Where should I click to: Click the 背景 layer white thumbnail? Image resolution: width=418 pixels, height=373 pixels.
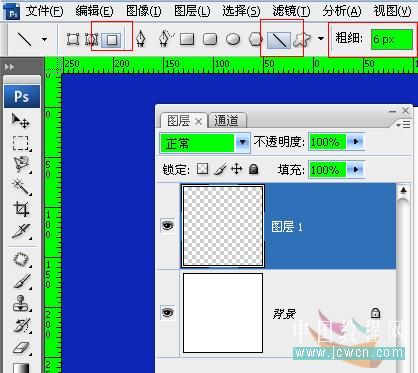pos(223,313)
